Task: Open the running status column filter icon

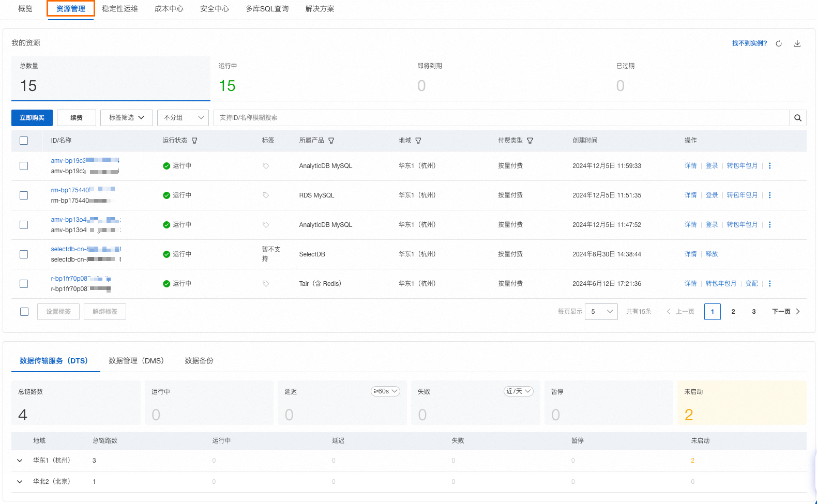Action: (x=194, y=141)
